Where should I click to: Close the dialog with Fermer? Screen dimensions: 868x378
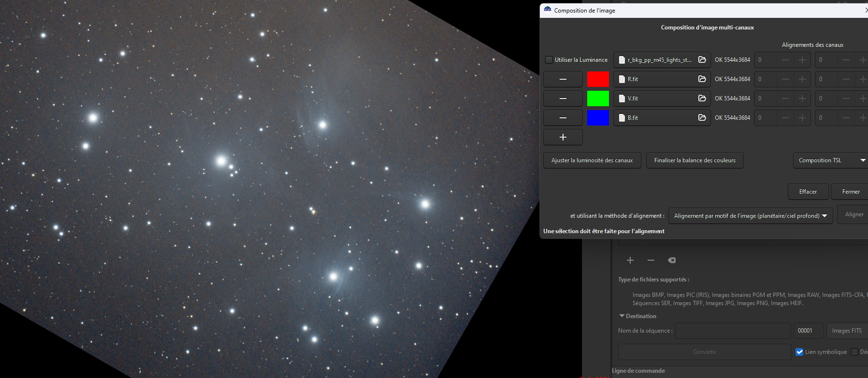pos(851,192)
